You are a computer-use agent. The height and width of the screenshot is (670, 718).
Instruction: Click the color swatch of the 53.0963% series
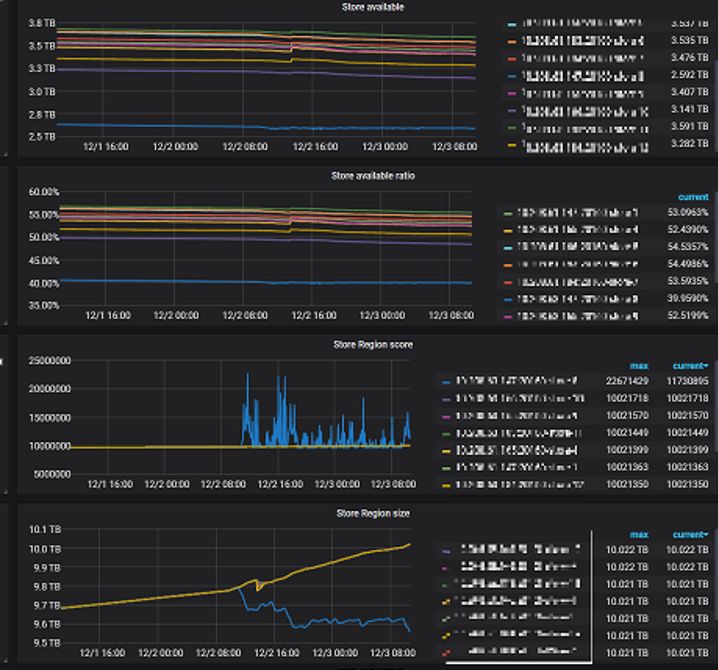tap(507, 213)
